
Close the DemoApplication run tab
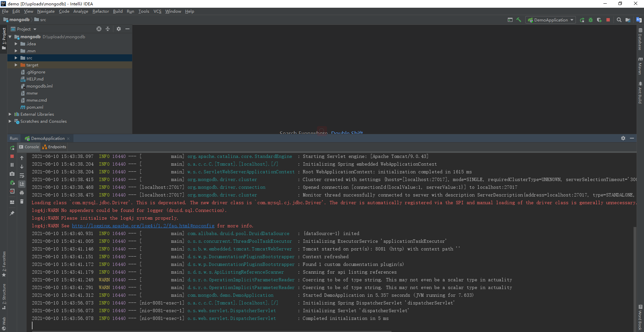click(x=68, y=139)
